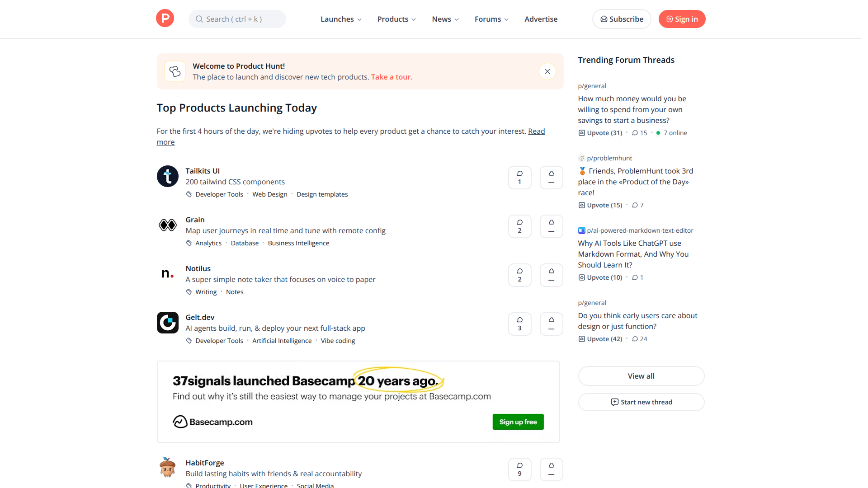The height and width of the screenshot is (488, 868).
Task: Click the Product Hunt logo icon
Action: (x=165, y=19)
